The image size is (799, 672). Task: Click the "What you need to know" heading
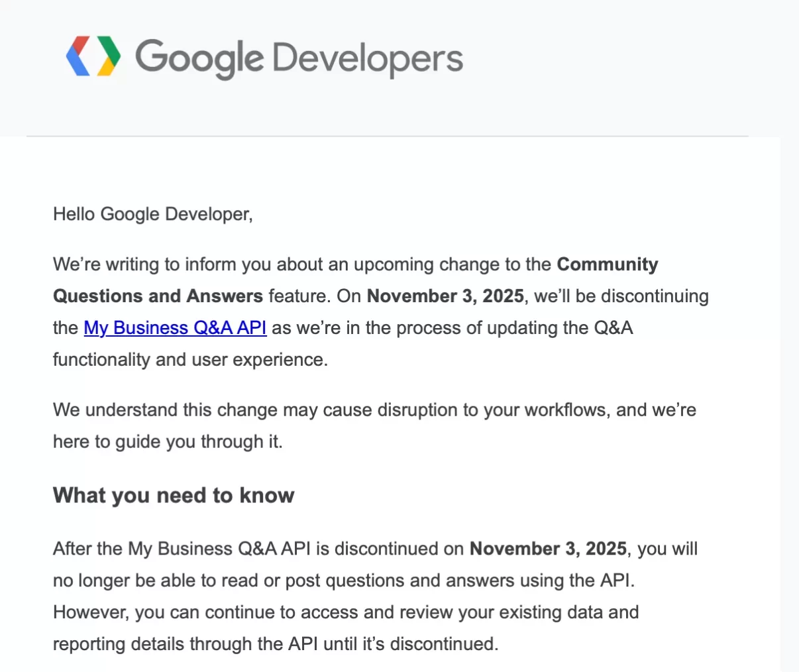[174, 495]
